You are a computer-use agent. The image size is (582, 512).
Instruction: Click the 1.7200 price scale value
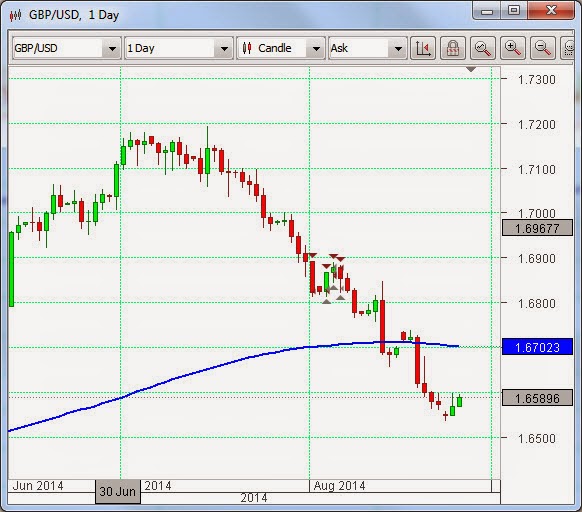537,124
